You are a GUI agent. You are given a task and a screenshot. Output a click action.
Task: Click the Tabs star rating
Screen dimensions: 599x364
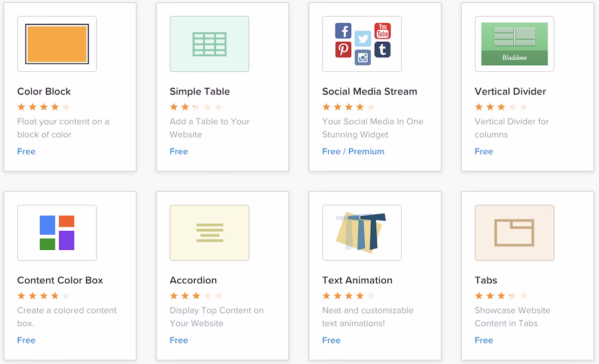(501, 296)
